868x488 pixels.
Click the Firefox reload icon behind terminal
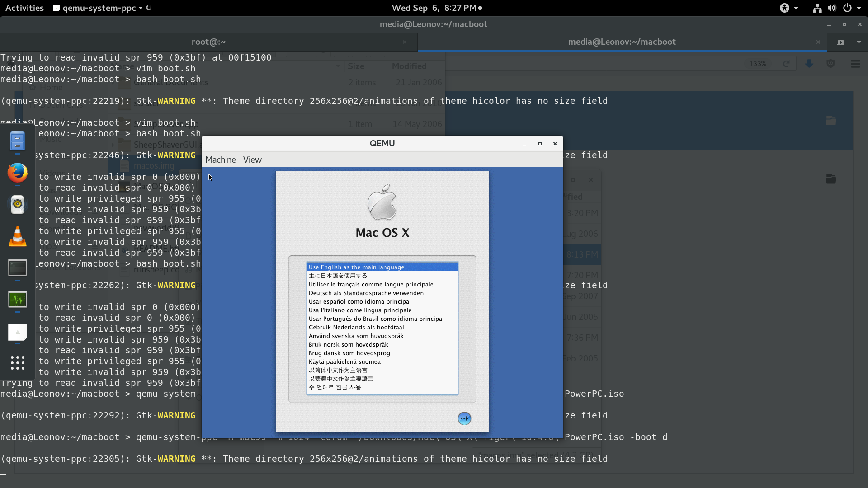coord(786,64)
